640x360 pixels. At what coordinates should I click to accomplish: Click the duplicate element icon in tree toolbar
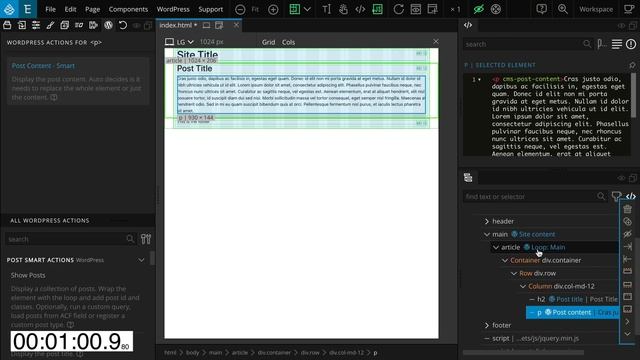pos(627,222)
